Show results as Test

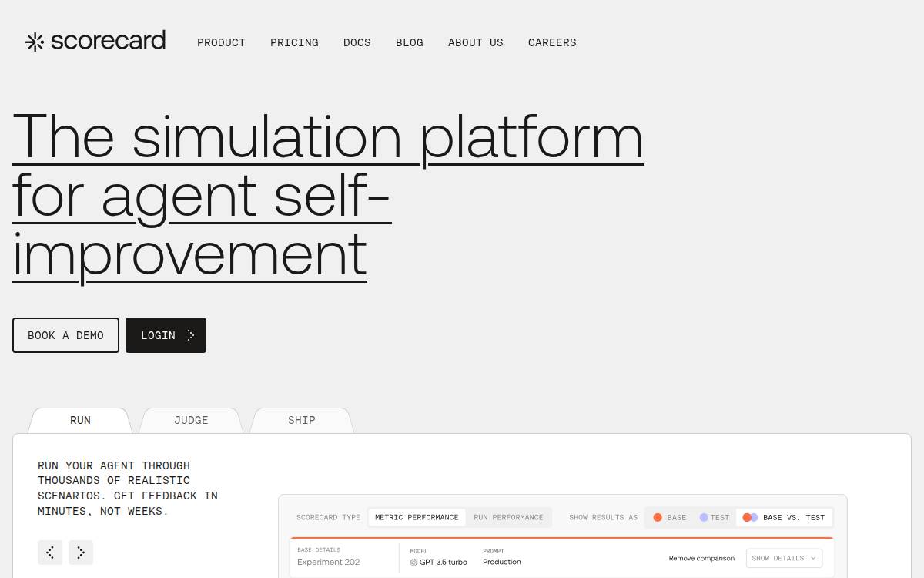coord(714,517)
